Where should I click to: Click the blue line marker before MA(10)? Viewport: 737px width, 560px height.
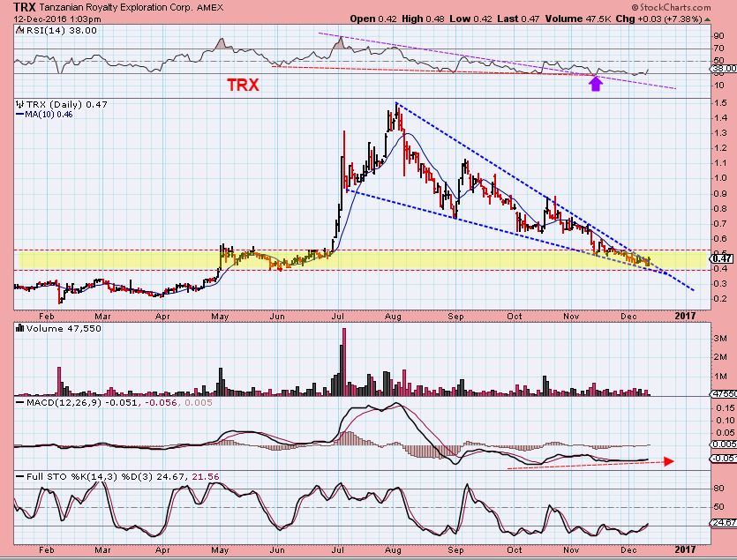coord(19,114)
